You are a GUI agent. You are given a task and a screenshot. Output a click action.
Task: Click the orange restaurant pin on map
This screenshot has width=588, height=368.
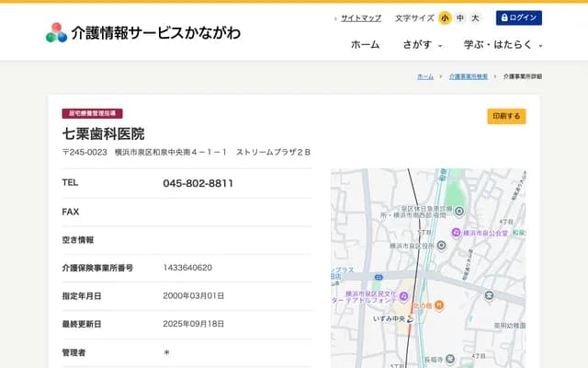click(439, 305)
